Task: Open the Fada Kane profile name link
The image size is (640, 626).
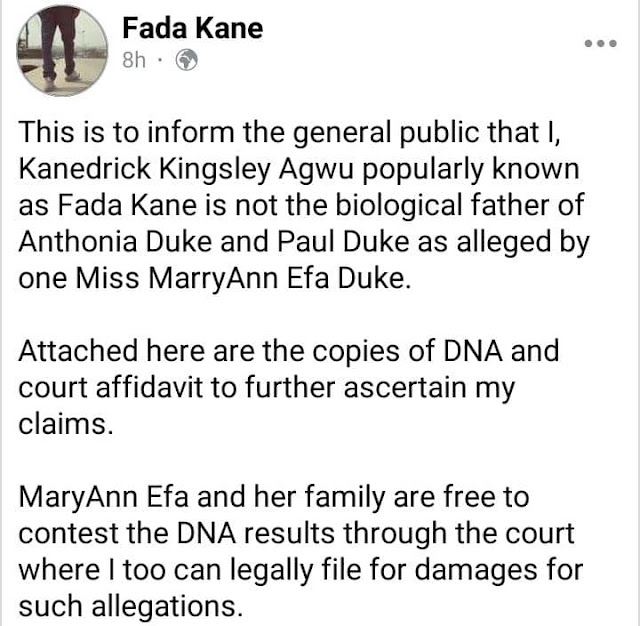Action: click(193, 28)
